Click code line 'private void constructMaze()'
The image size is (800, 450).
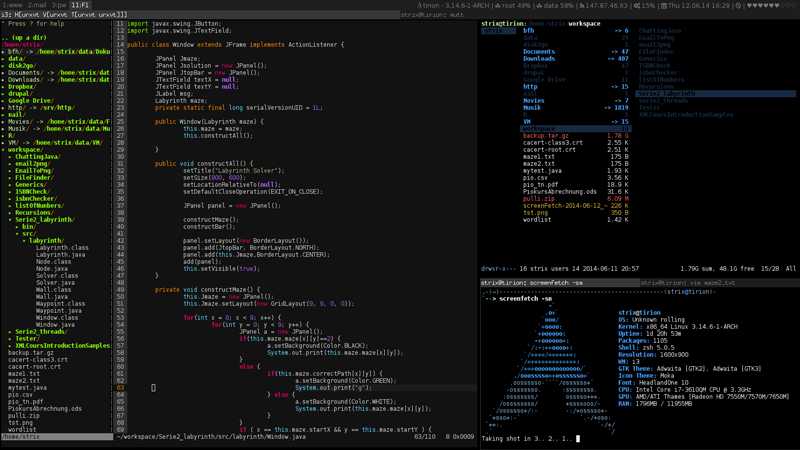[207, 289]
